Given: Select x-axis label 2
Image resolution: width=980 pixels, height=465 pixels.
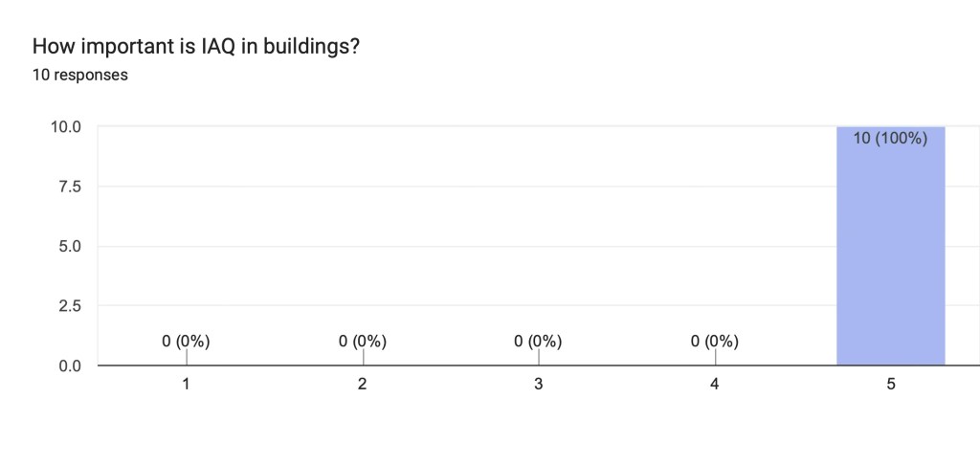Looking at the screenshot, I should pyautogui.click(x=362, y=385).
